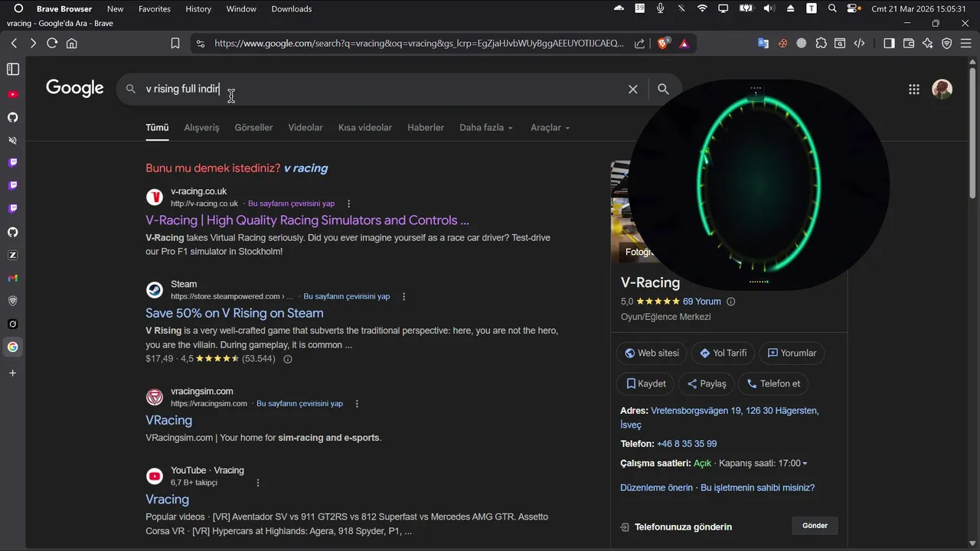The image size is (980, 551).
Task: Submit search with the magnifier button
Action: (x=663, y=90)
